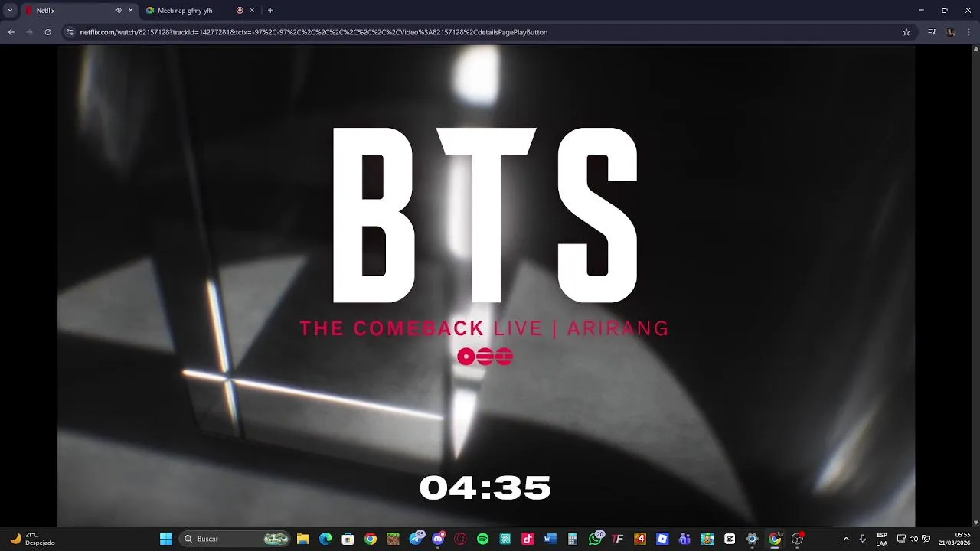Open Spotify from the taskbar
This screenshot has width=980, height=551.
pos(482,539)
